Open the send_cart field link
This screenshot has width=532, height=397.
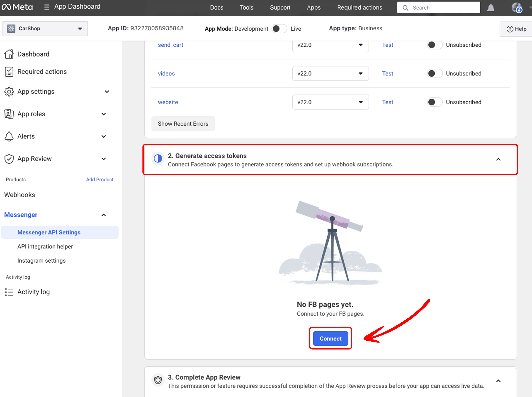pos(171,45)
